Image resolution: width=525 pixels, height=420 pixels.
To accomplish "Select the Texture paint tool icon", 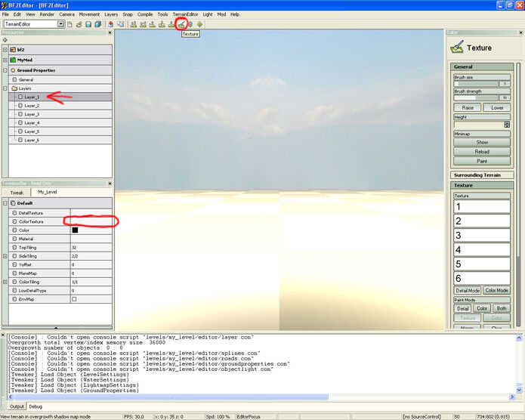I will tap(181, 24).
